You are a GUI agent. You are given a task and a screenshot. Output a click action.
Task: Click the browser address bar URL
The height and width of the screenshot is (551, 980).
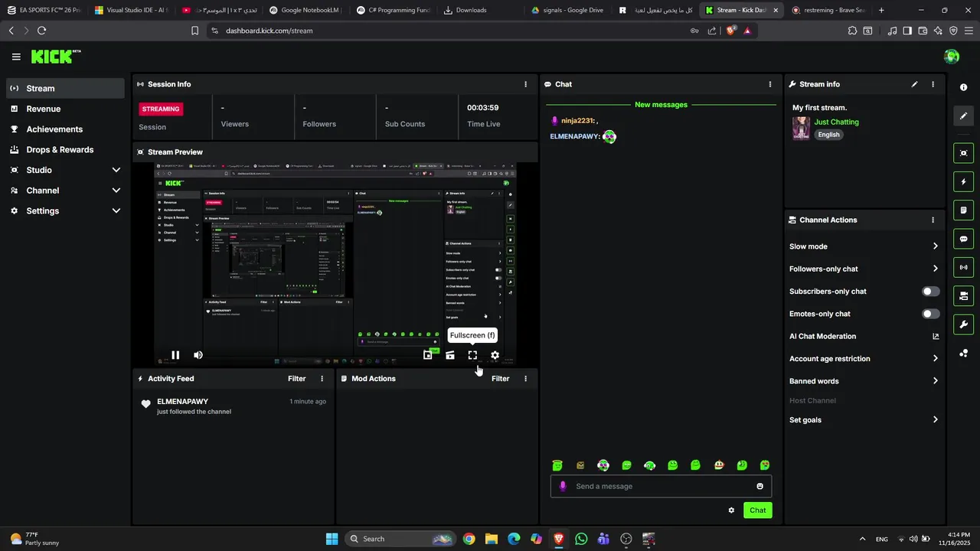(269, 31)
